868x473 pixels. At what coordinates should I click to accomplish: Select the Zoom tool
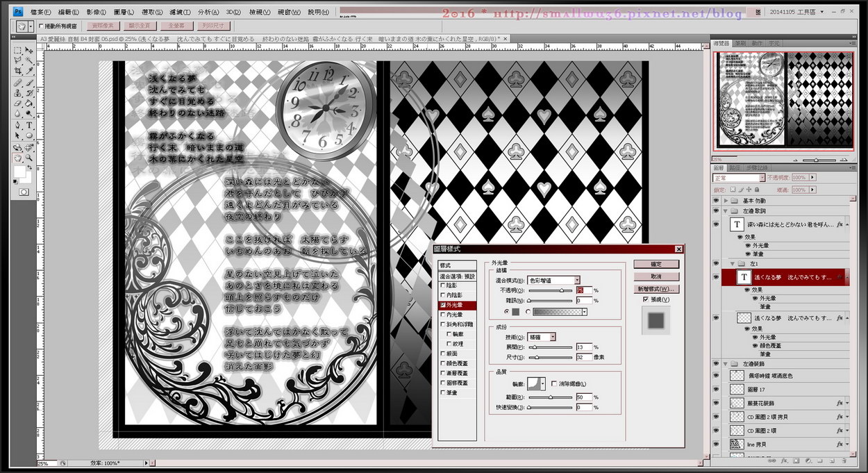pos(29,158)
